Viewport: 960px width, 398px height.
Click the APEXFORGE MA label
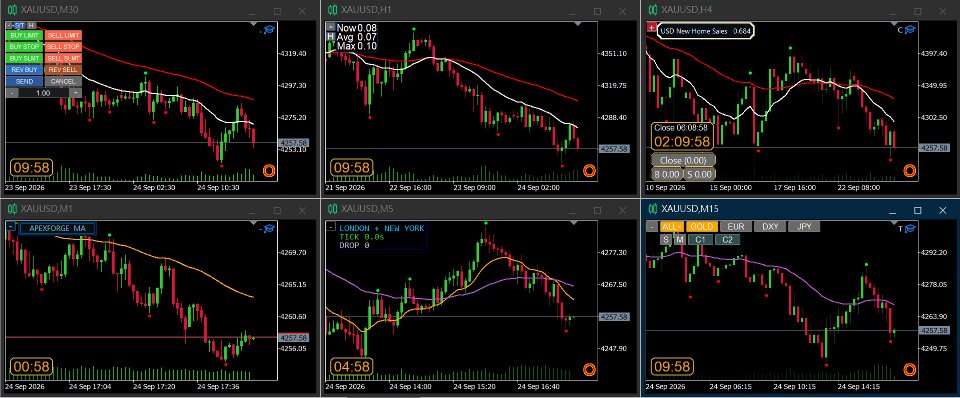pos(58,228)
